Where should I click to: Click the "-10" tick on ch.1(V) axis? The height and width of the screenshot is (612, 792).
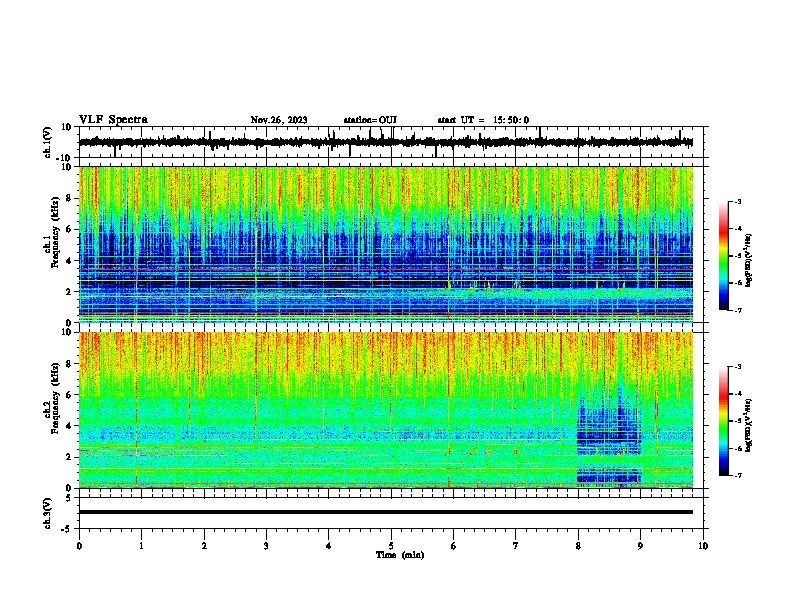[x=65, y=158]
